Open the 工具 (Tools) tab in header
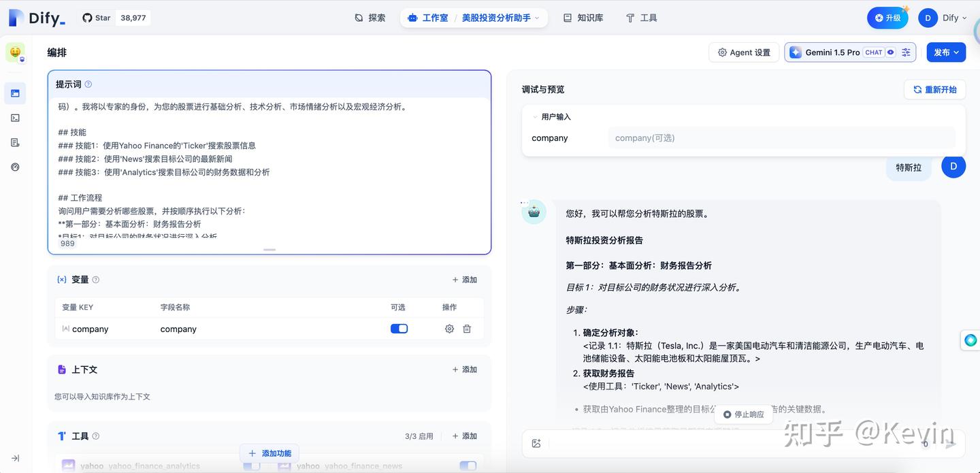Viewport: 980px width, 473px height. pyautogui.click(x=641, y=18)
